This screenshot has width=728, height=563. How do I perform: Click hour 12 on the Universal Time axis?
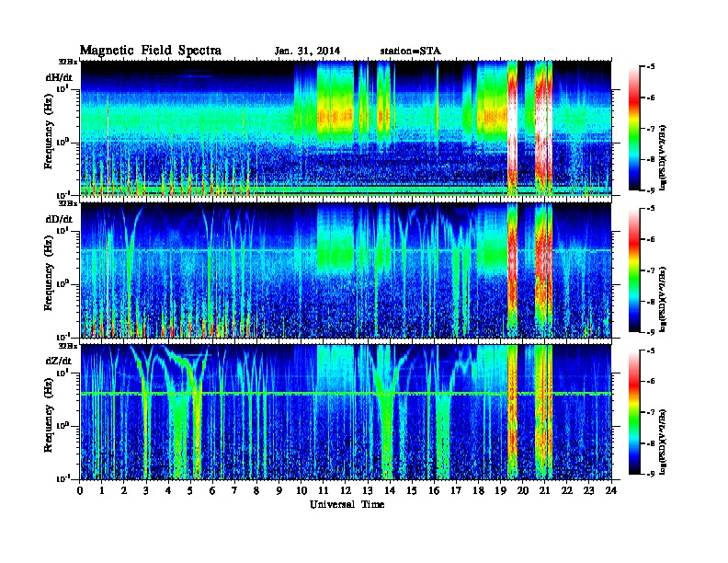point(346,490)
